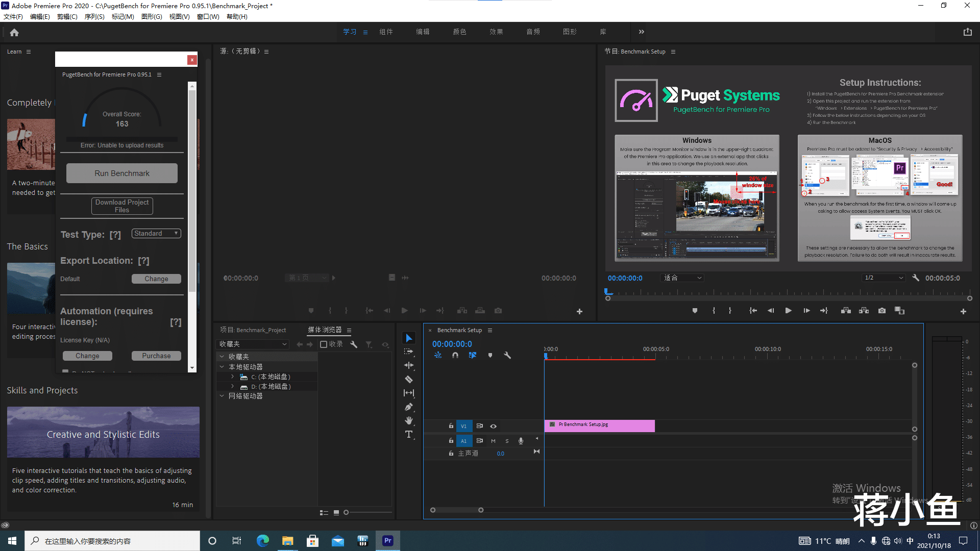Image resolution: width=980 pixels, height=551 pixels.
Task: Toggle snap magnet in timeline
Action: pyautogui.click(x=455, y=355)
